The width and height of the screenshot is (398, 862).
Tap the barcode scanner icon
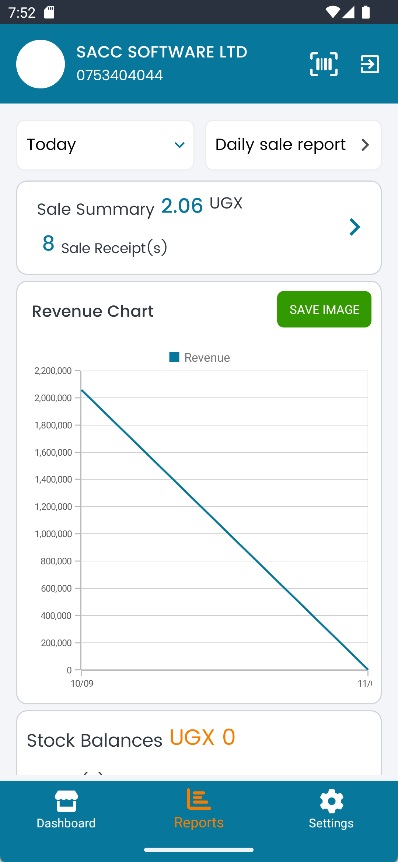pyautogui.click(x=324, y=65)
